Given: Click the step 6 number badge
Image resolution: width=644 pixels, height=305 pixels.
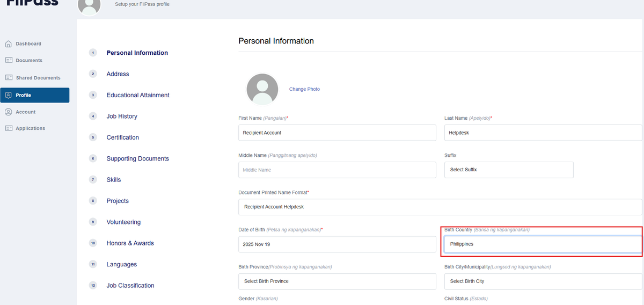Looking at the screenshot, I should tap(93, 158).
